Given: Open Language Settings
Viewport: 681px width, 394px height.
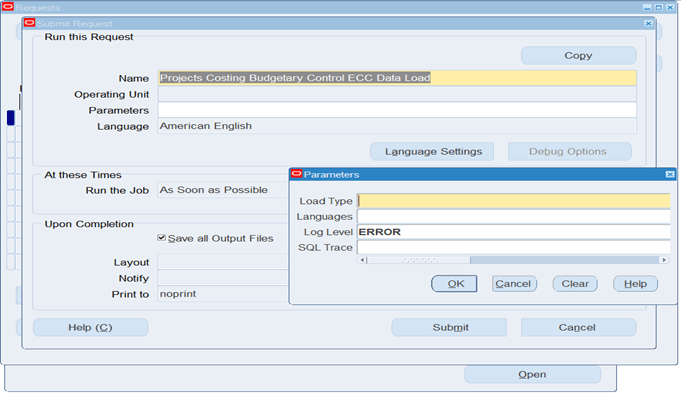Looking at the screenshot, I should pos(432,152).
